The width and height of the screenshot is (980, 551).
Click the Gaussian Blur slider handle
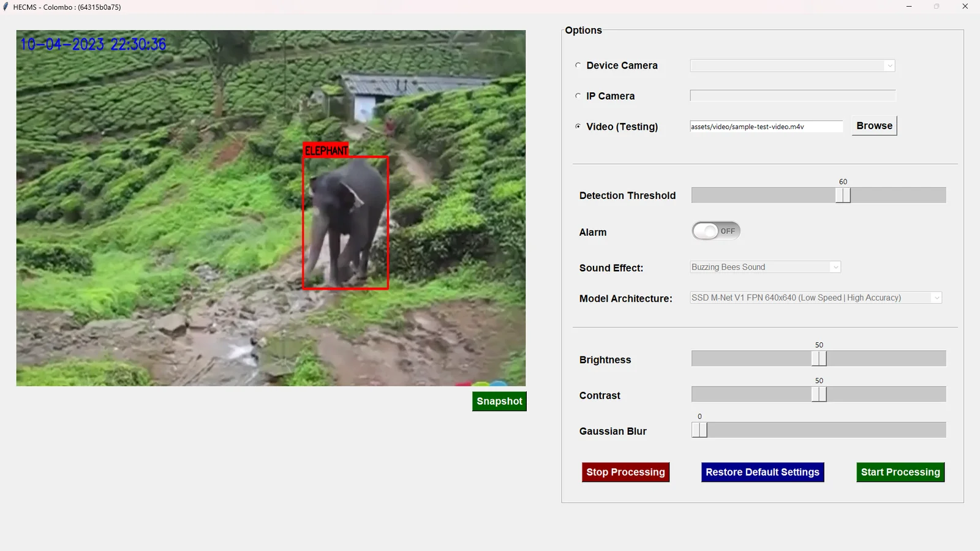coord(699,430)
